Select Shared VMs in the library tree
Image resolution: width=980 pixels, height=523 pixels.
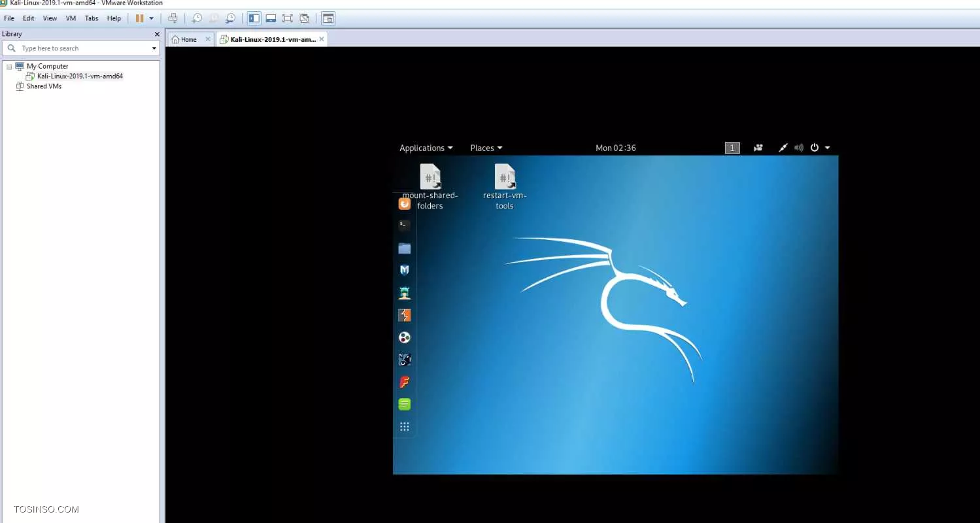pos(44,86)
